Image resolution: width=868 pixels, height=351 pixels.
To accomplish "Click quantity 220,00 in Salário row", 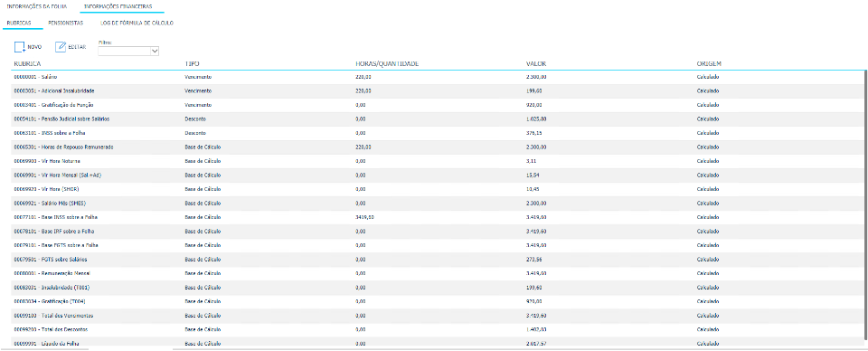I will [363, 77].
